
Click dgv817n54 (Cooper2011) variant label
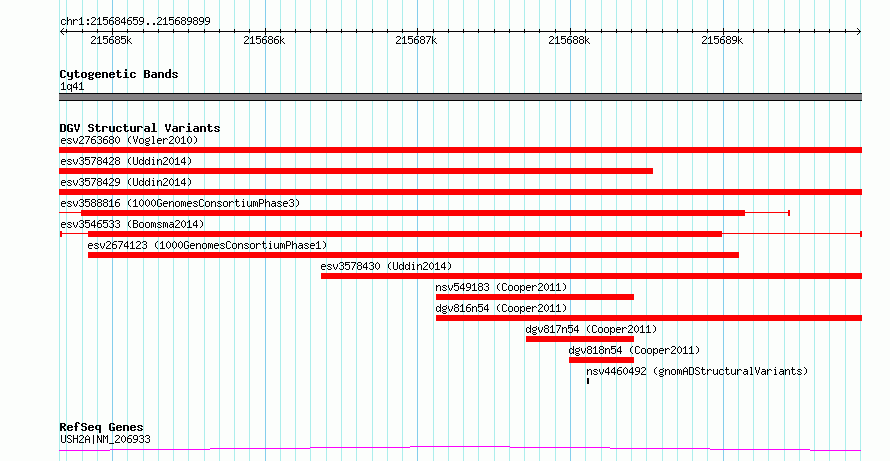pos(591,329)
